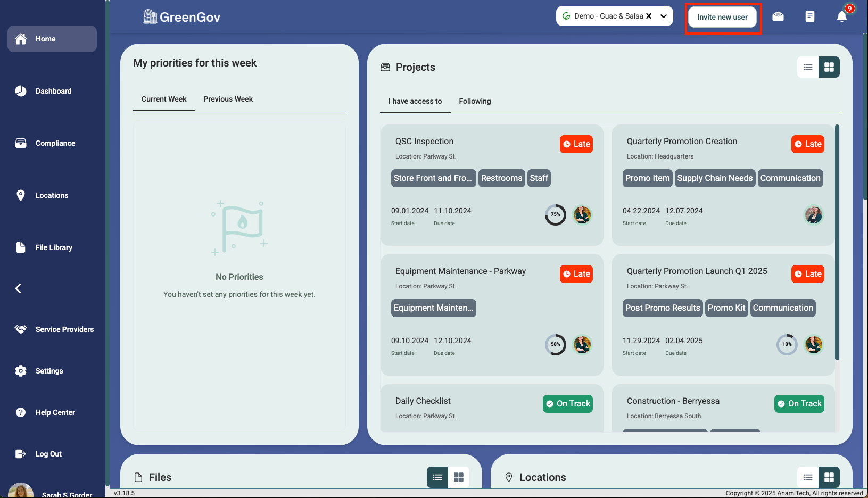The image size is (868, 498).
Task: Open the notifications bell
Action: 842,16
